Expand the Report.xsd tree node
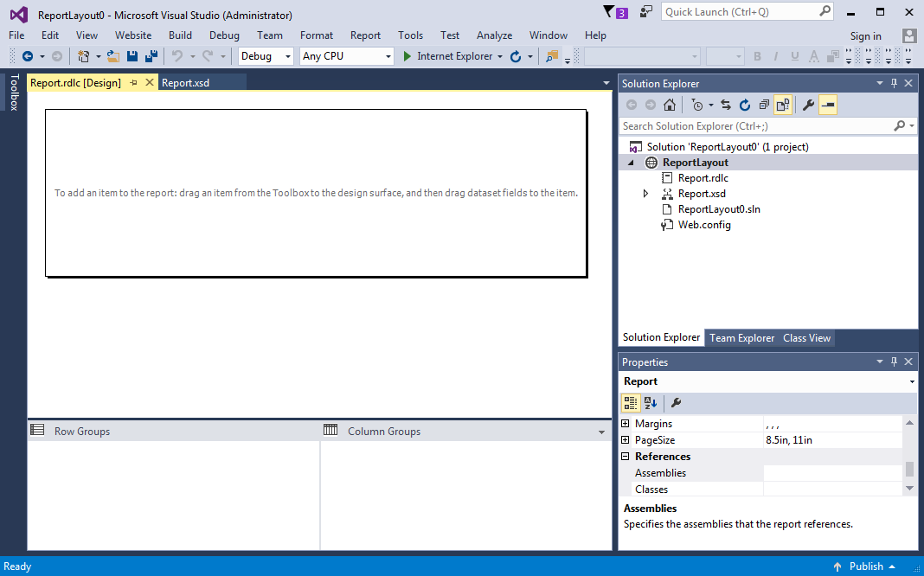The height and width of the screenshot is (576, 924). coord(646,193)
